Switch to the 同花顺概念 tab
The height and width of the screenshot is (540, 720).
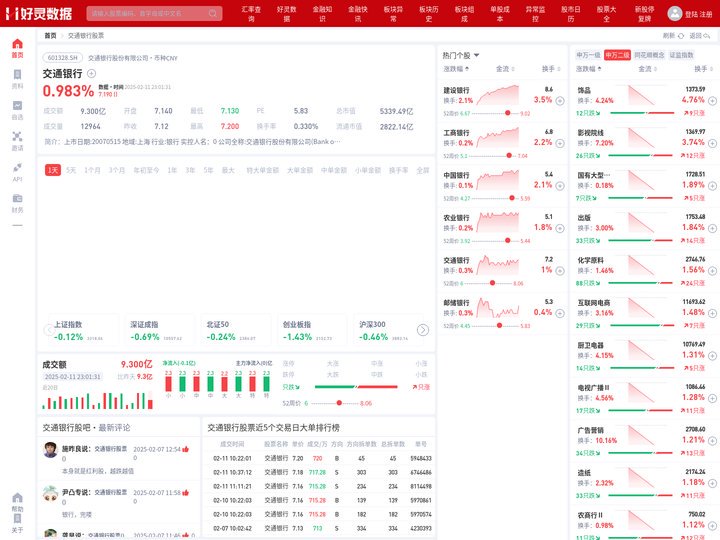649,55
